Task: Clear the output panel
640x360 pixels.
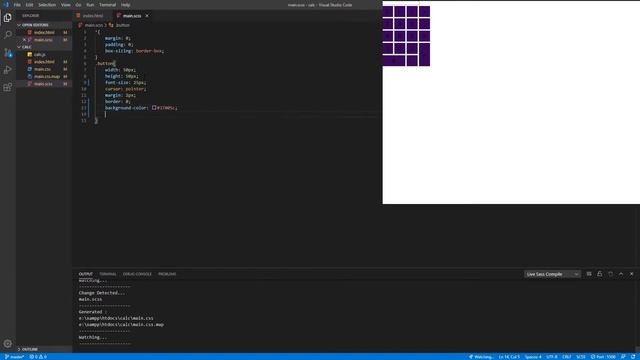Action: (589, 274)
